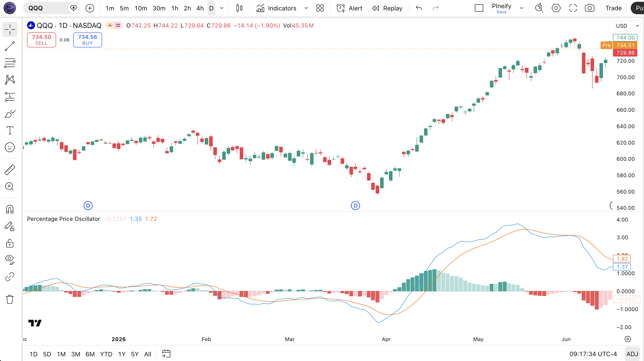644x361 pixels.
Task: Toggle lock all drawing tools
Action: coord(10,243)
